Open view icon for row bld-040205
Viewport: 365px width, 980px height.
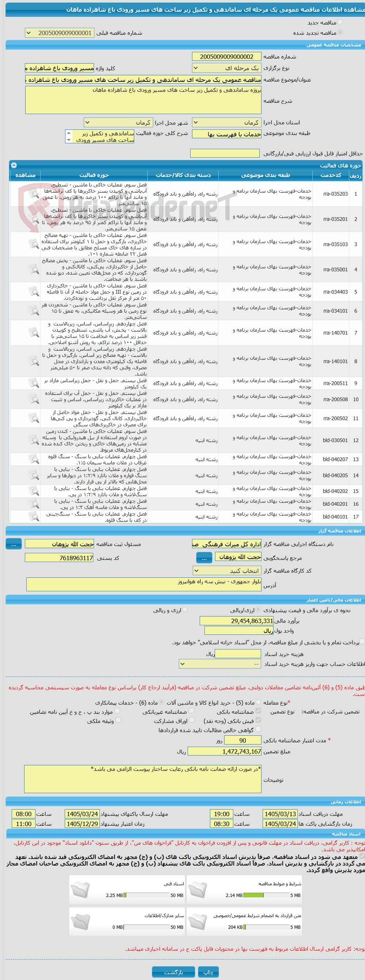coord(34,475)
